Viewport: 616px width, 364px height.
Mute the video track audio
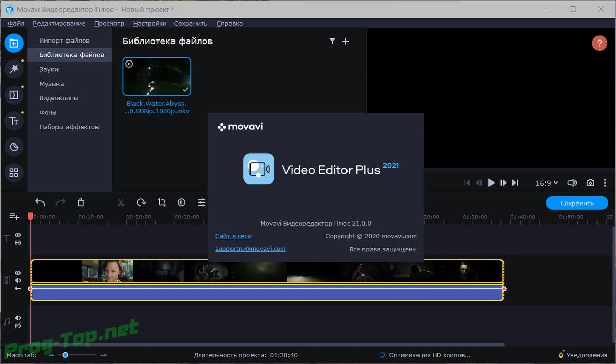click(18, 280)
